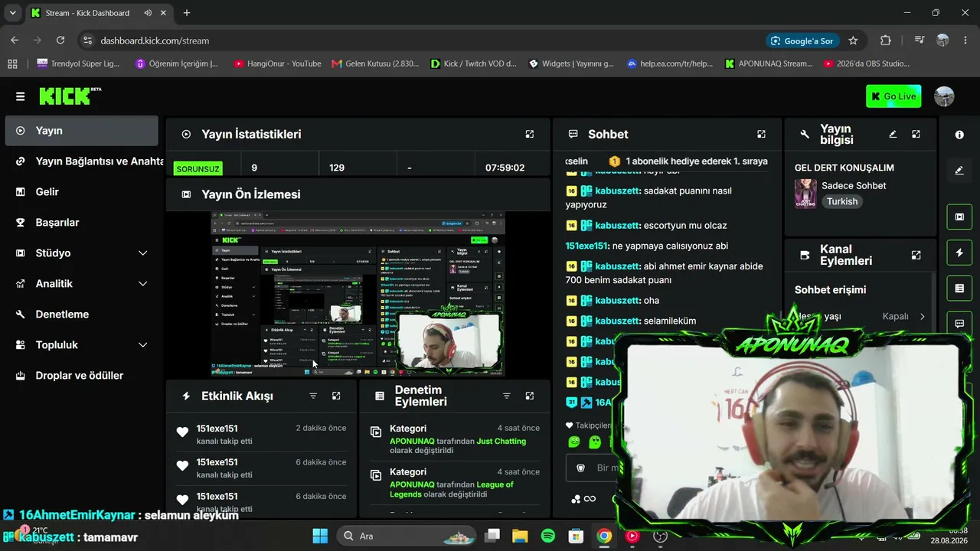The image size is (980, 551).
Task: Click the Sadece Sohbet category thumbnail
Action: pos(805,194)
